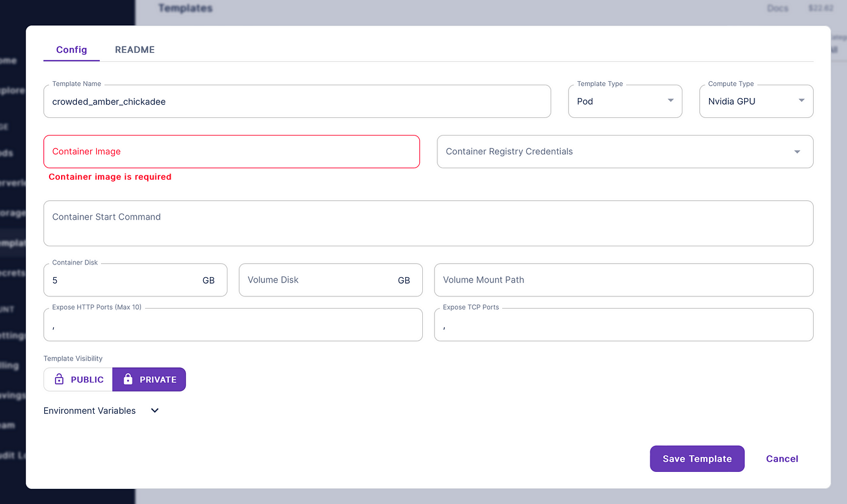
Task: Click the Volume Disk field
Action: (331, 280)
